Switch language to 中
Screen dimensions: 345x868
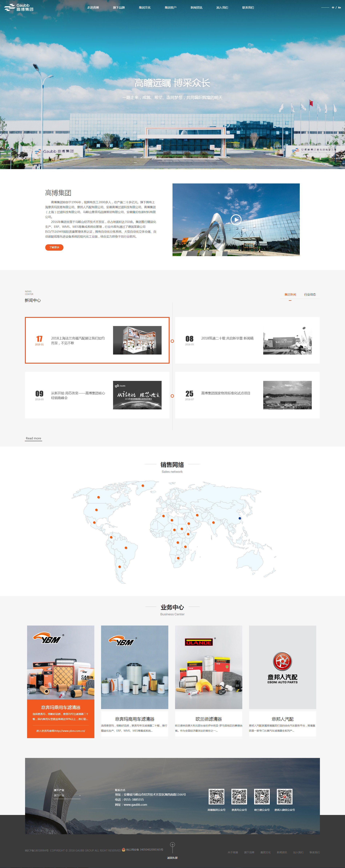(333, 7)
